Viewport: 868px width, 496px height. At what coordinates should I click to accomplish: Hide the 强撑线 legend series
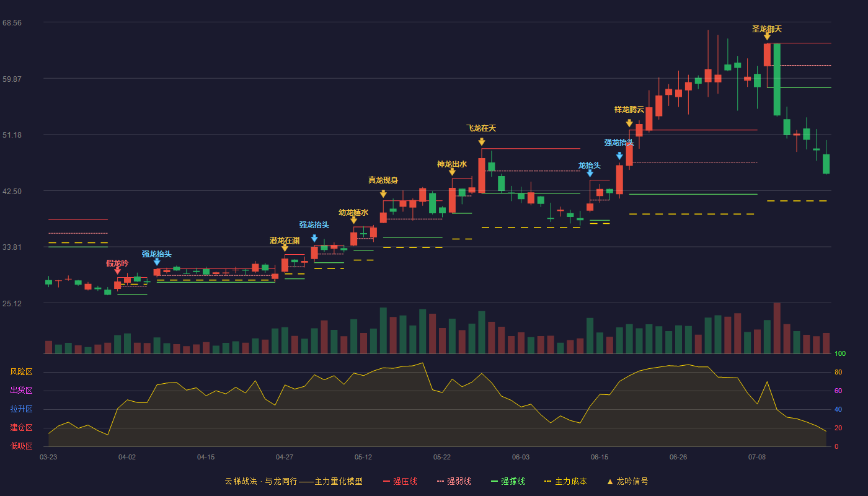tap(508, 481)
